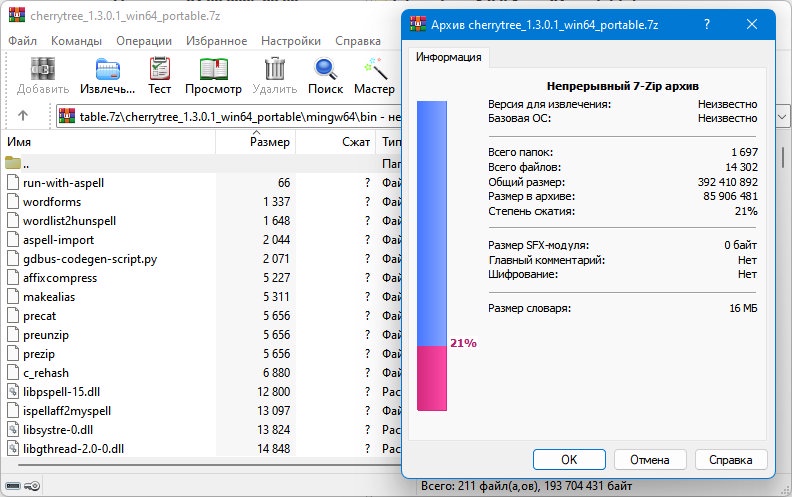The height and width of the screenshot is (497, 792).
Task: Select the preunzip file name
Action: tap(45, 335)
